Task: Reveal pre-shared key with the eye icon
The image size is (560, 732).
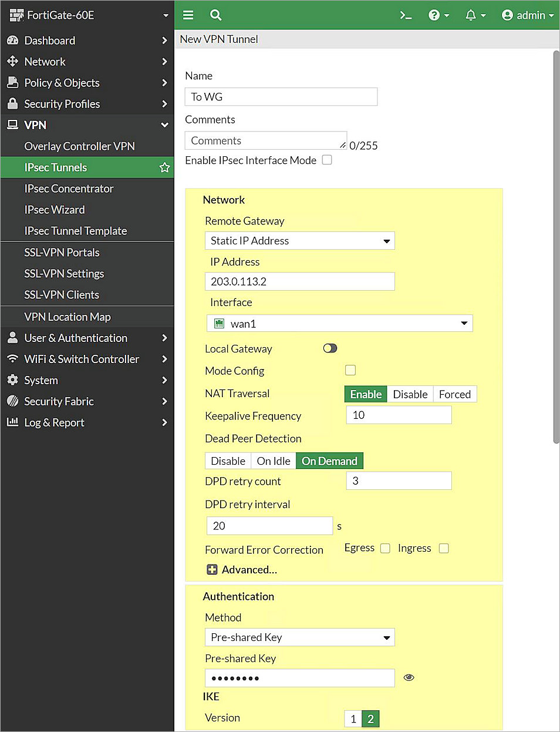Action: (409, 677)
